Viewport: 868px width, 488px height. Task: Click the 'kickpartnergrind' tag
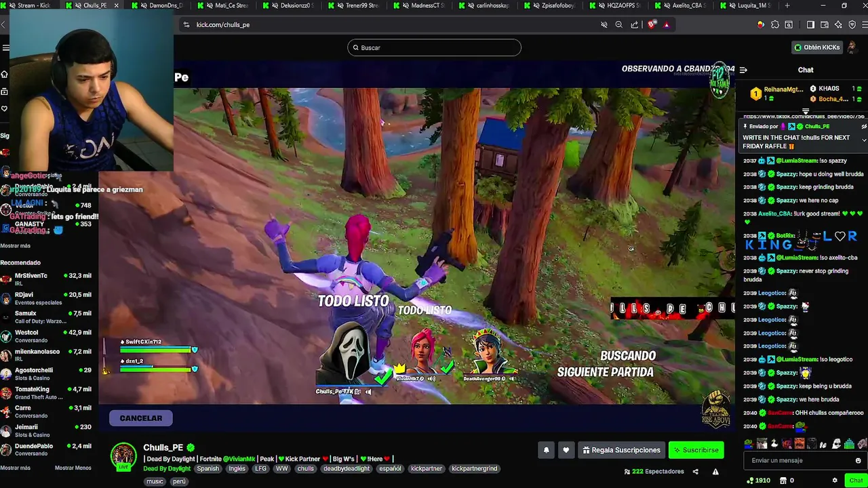pos(474,468)
